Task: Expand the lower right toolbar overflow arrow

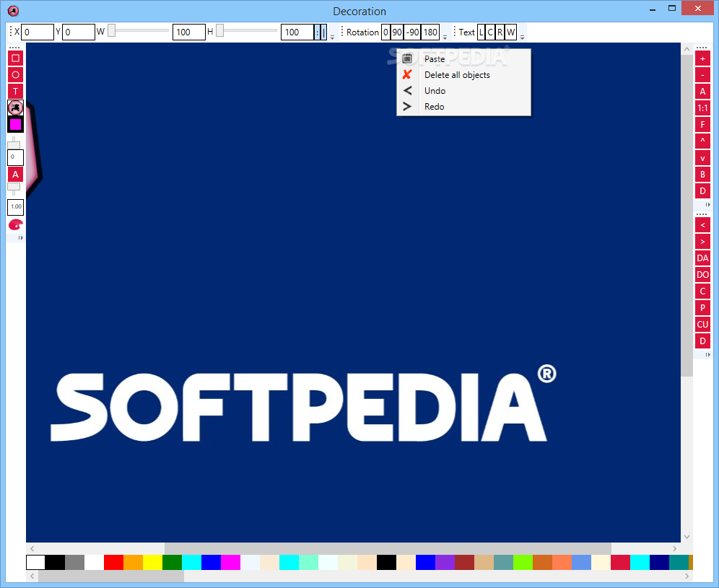Action: (707, 354)
